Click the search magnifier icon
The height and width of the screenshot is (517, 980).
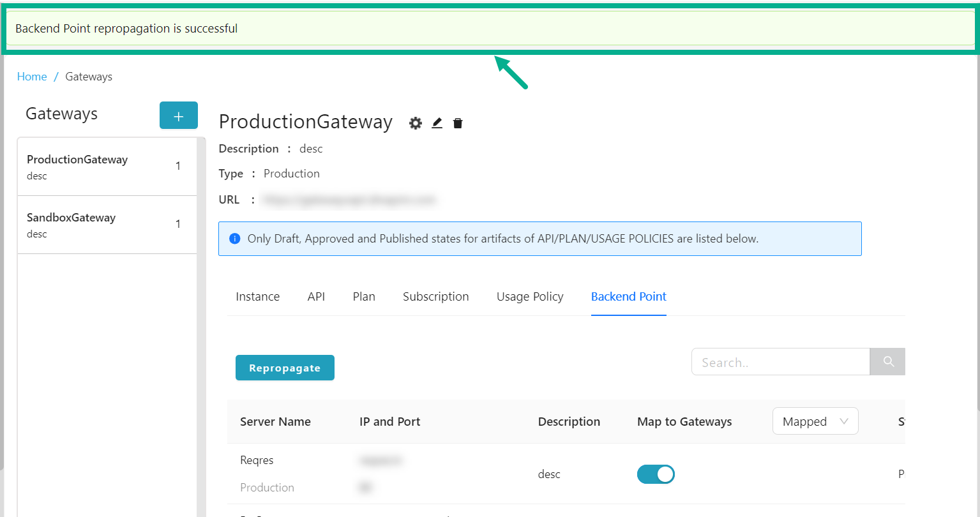[x=887, y=361]
